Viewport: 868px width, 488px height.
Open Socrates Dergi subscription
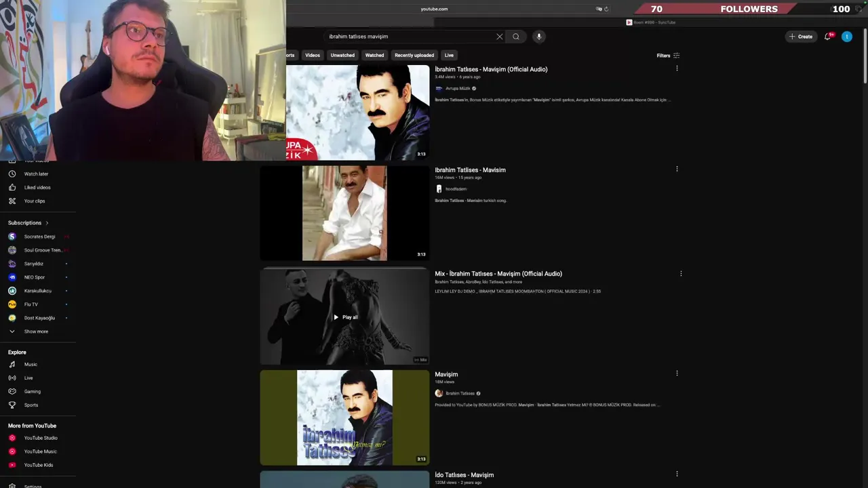click(38, 237)
